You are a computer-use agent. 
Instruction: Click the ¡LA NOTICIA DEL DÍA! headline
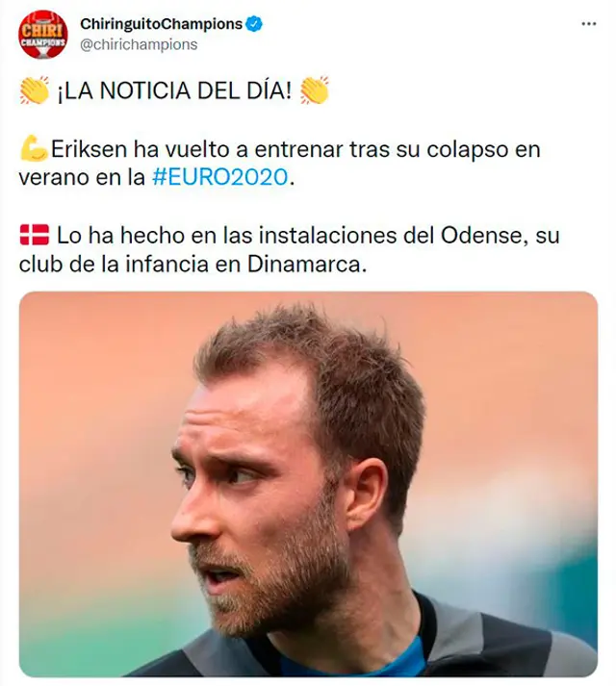(174, 91)
